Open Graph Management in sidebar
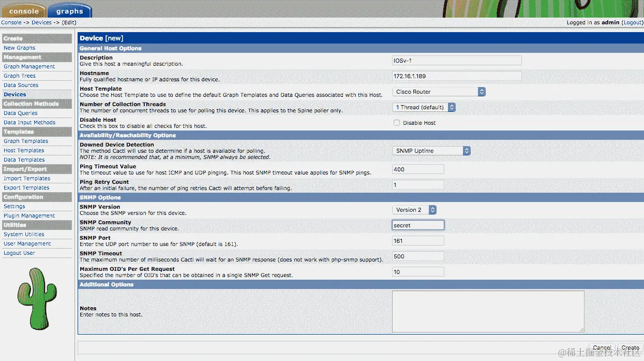 click(x=29, y=66)
